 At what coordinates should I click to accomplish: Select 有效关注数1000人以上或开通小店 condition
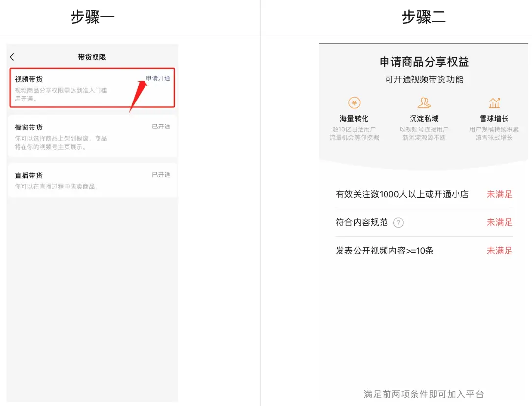(x=402, y=194)
